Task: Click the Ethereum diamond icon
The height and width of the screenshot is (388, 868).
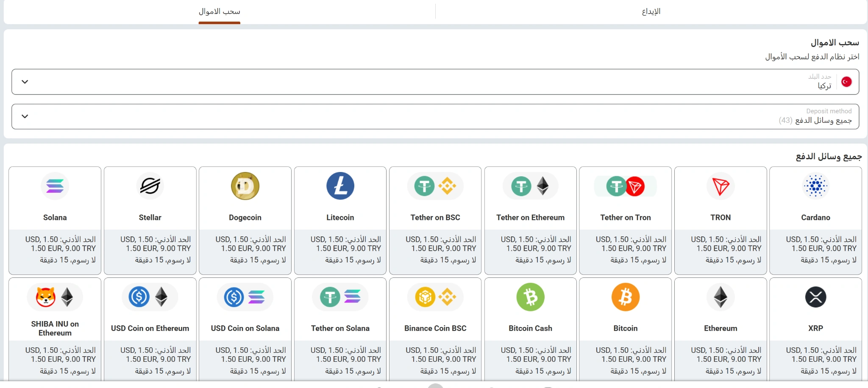Action: (721, 297)
